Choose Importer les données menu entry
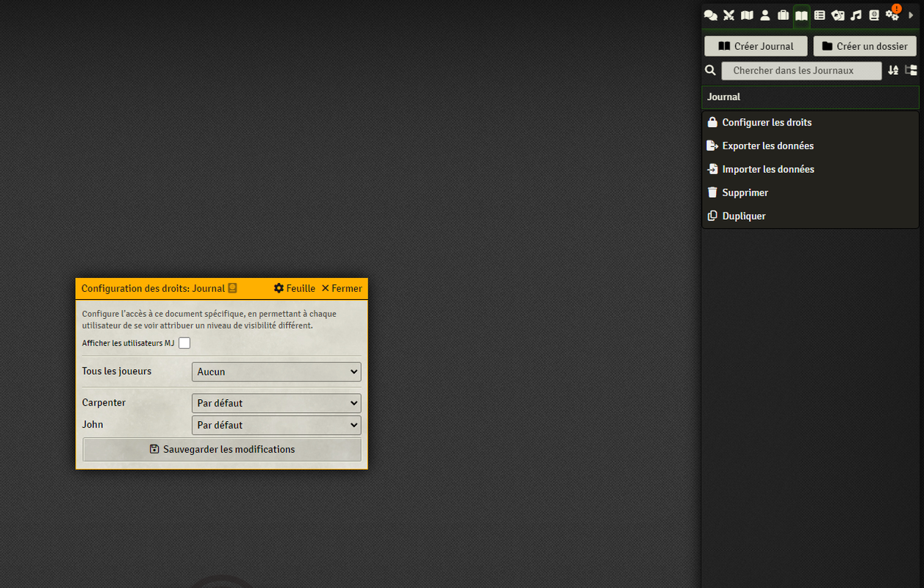Screen dimensions: 924x588 [810, 169]
